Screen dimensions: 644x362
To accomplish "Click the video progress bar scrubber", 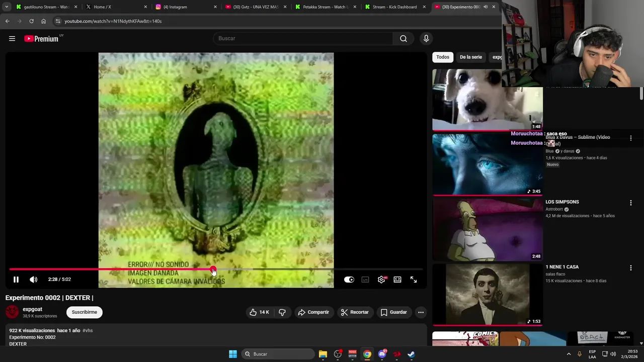I will point(213,269).
